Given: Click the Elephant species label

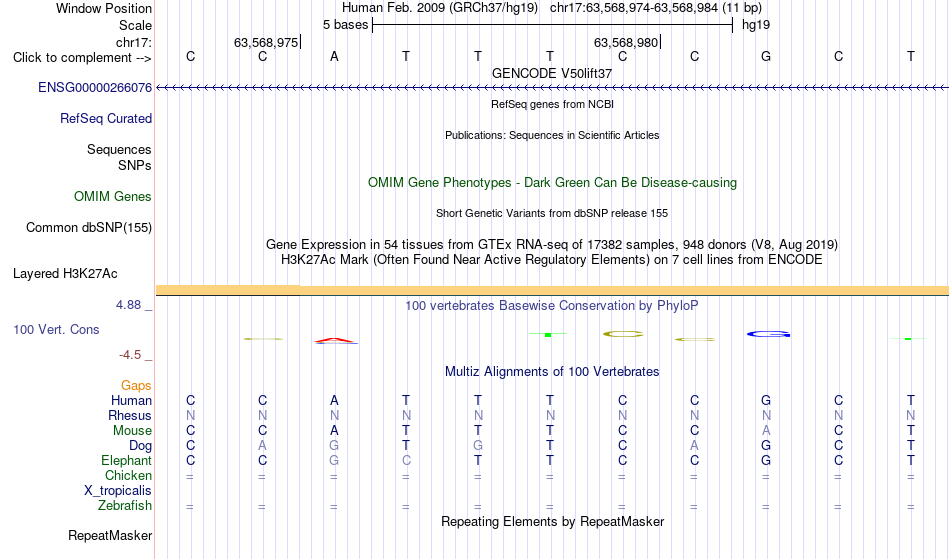Looking at the screenshot, I should click(x=127, y=461).
